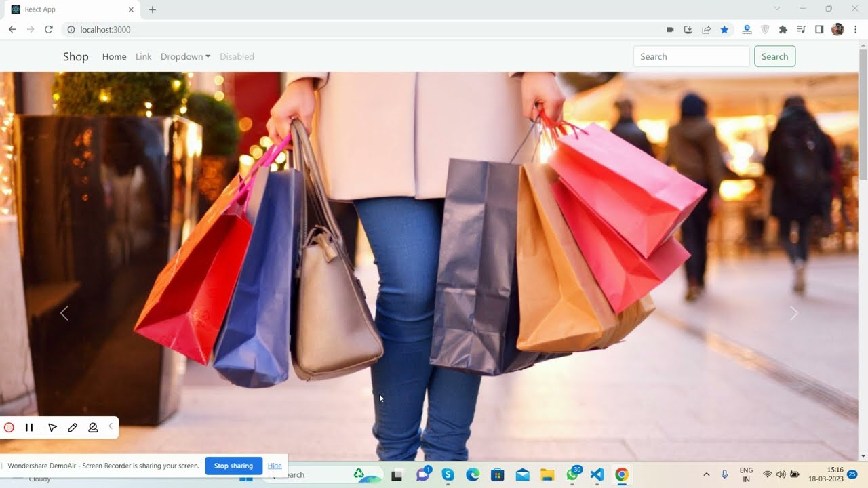Open the grey shield extension
This screenshot has height=488, width=868.
[x=765, y=29]
